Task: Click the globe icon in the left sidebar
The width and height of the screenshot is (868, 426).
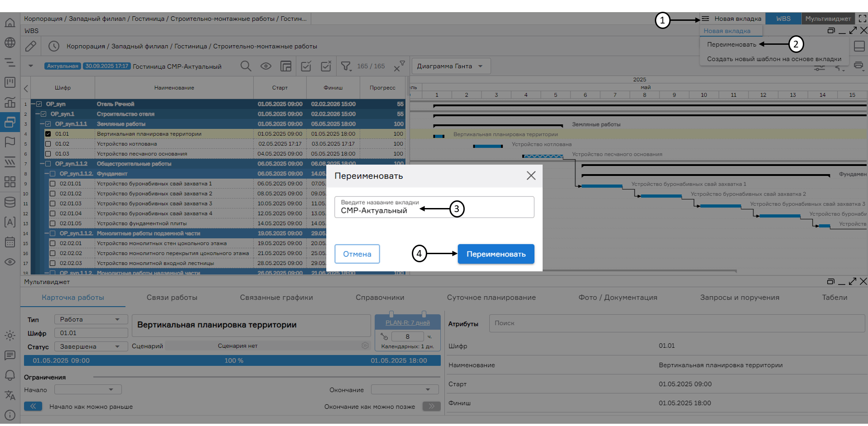Action: [x=10, y=43]
